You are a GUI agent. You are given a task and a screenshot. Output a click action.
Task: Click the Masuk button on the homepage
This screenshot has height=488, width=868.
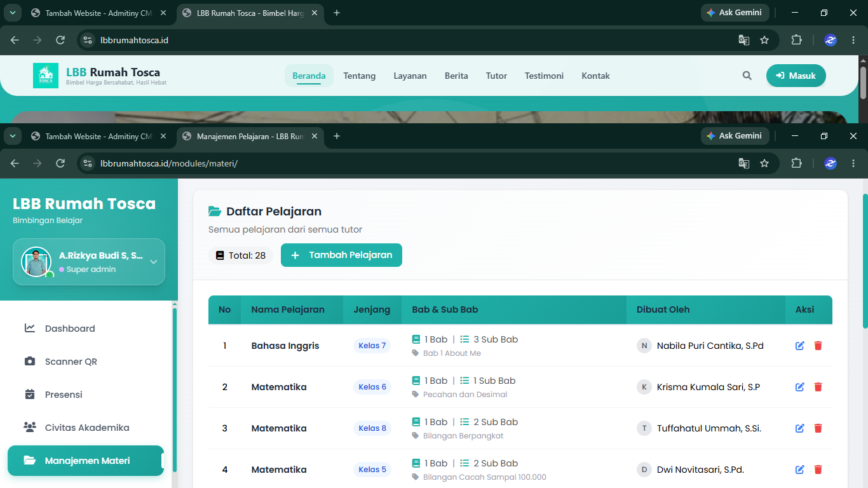pyautogui.click(x=796, y=76)
